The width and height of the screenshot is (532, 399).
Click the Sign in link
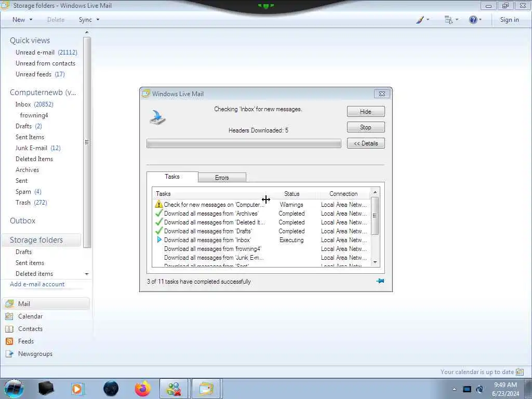coord(509,20)
